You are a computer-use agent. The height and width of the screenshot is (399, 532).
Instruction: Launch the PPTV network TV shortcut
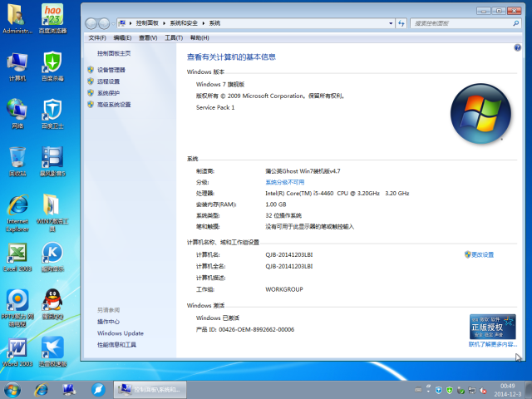point(17,308)
